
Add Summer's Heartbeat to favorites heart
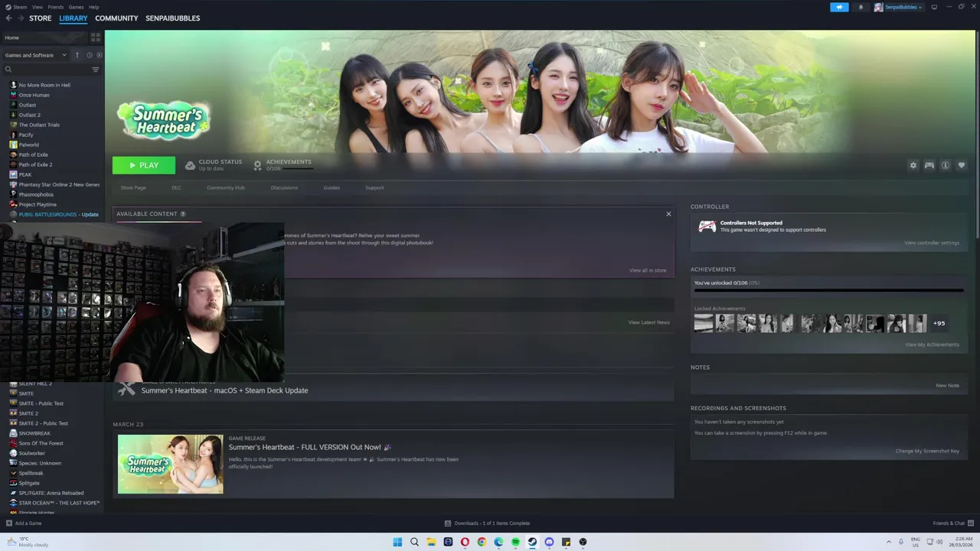tap(962, 165)
